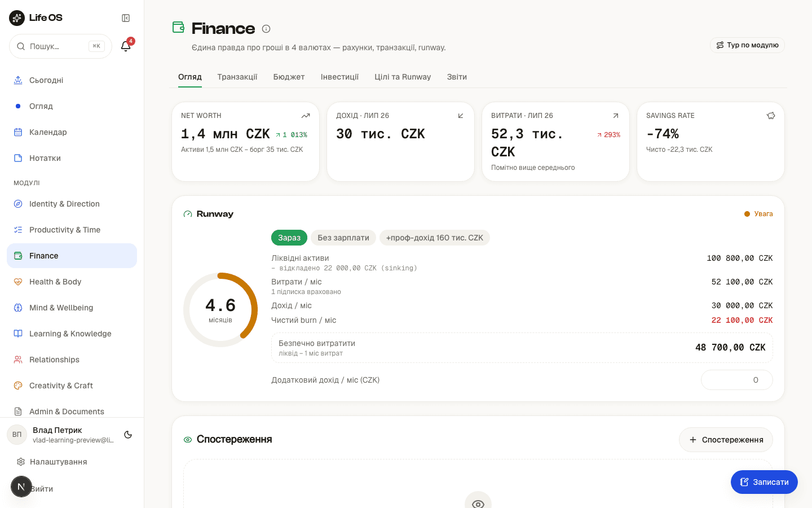
Task: Click the round N avatar badge
Action: [21, 487]
